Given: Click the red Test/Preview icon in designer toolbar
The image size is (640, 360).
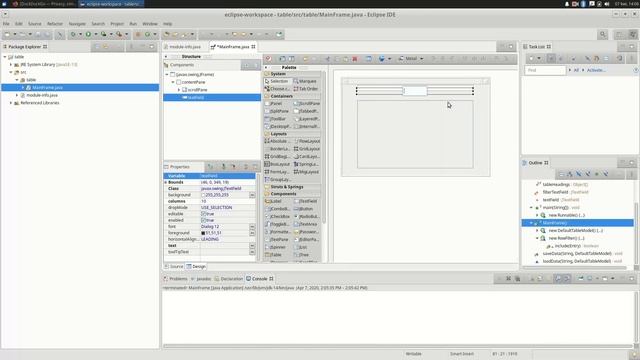Looking at the screenshot, I should coord(269,59).
